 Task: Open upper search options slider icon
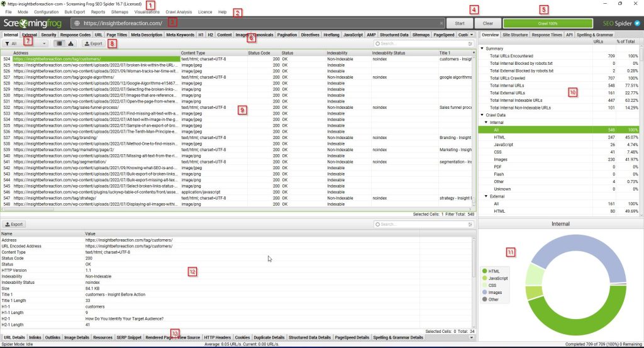pos(470,43)
